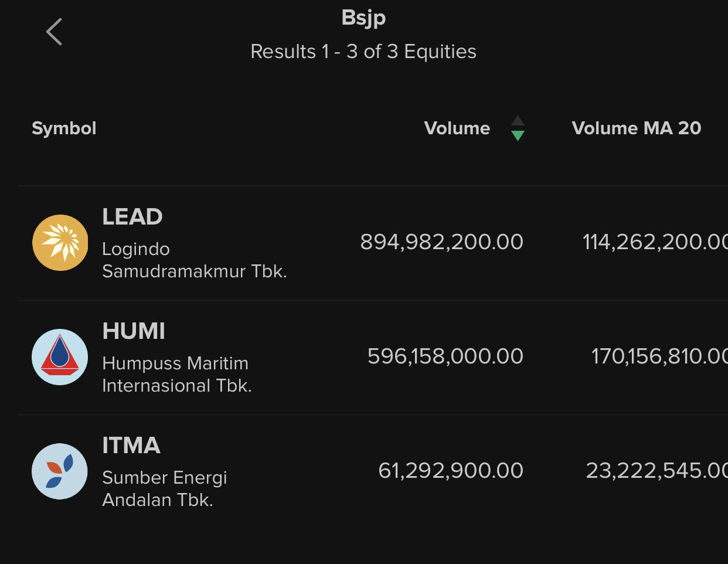Click the Symbol column header
This screenshot has height=564, width=728.
(64, 128)
